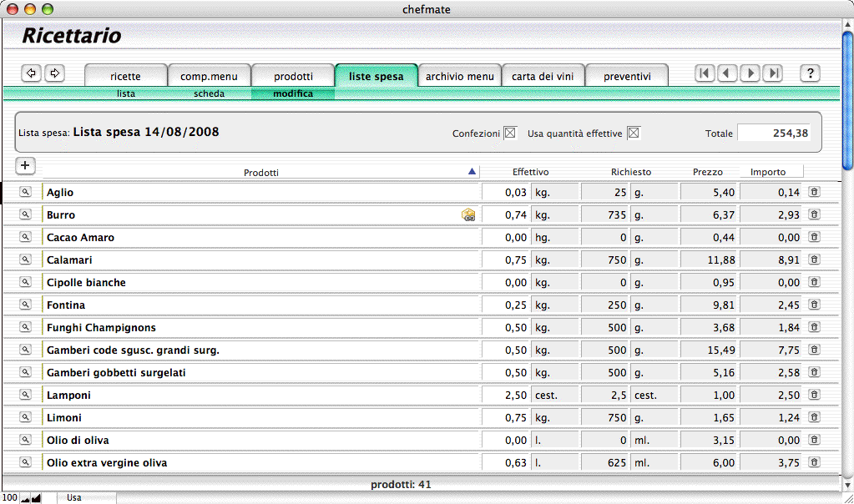
Task: Click the package icon on Burro row
Action: coord(468,215)
